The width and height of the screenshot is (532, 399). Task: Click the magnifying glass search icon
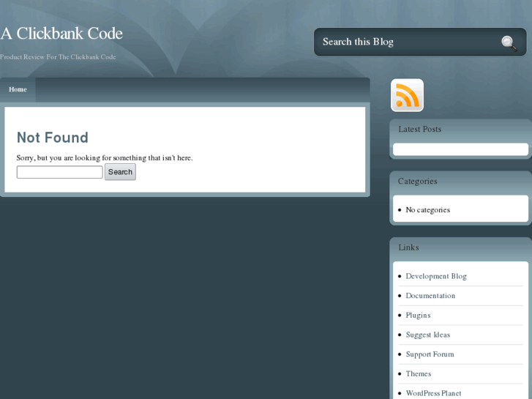(x=509, y=43)
